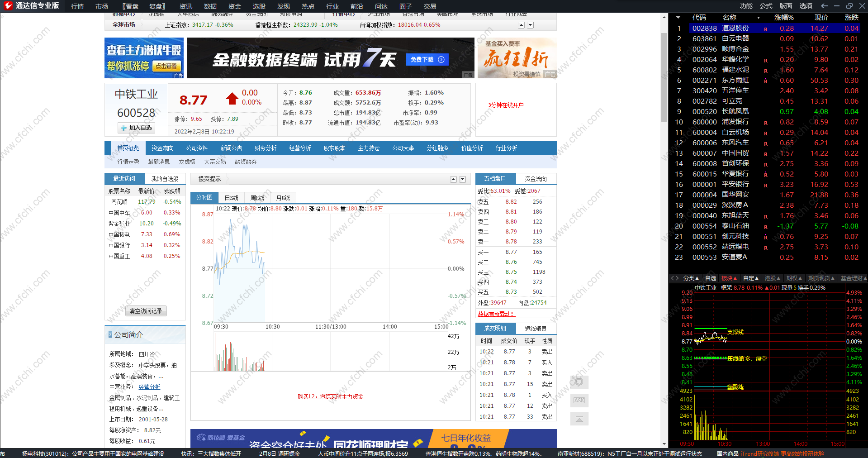Switch to the 资金流向 tab next to 五档盘口
This screenshot has width=868, height=458.
click(536, 179)
